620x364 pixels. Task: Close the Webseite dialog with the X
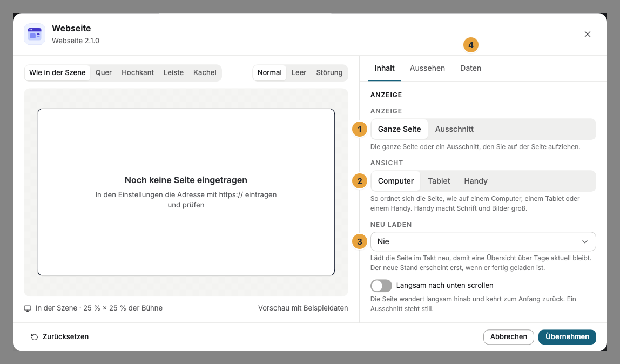588,35
